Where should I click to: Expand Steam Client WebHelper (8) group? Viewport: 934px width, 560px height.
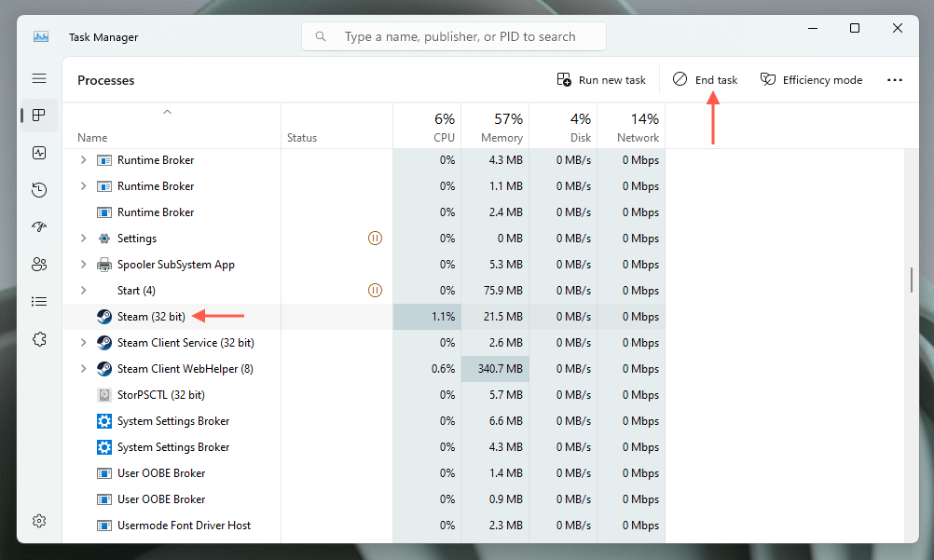point(83,369)
